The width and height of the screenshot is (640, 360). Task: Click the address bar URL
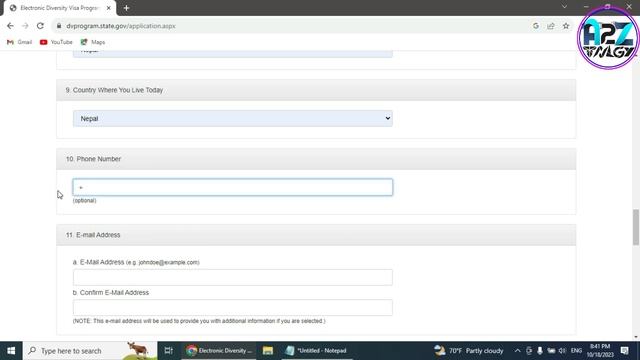click(121, 26)
